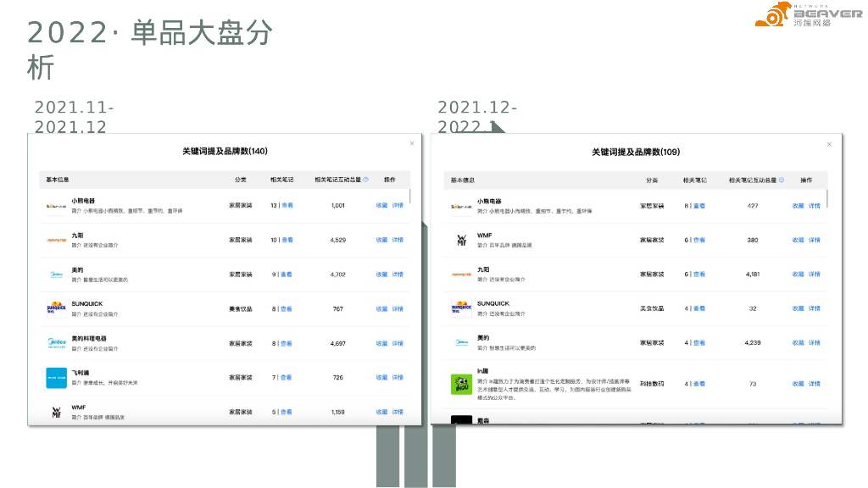Click 收藏 in the SUNQUICK row with 767 interactions
This screenshot has width=868, height=488.
pyautogui.click(x=382, y=309)
